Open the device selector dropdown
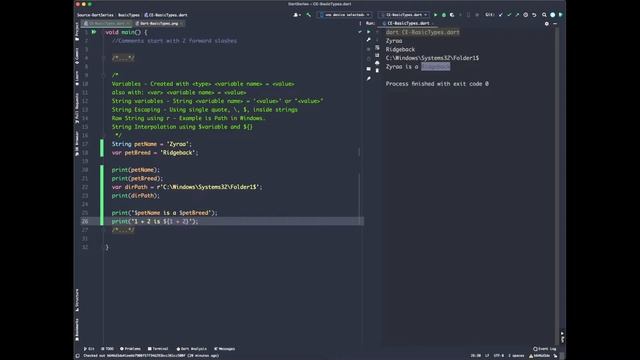Screen dimensions: 640x360 point(344,15)
